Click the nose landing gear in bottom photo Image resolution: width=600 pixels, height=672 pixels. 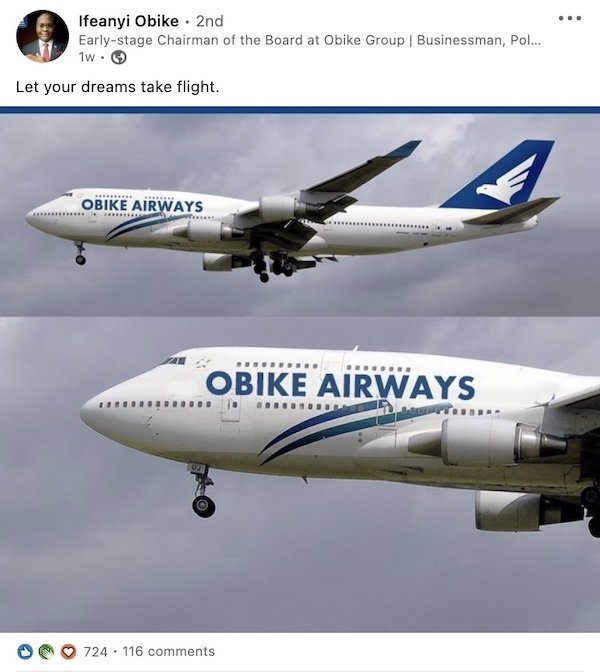pyautogui.click(x=203, y=491)
